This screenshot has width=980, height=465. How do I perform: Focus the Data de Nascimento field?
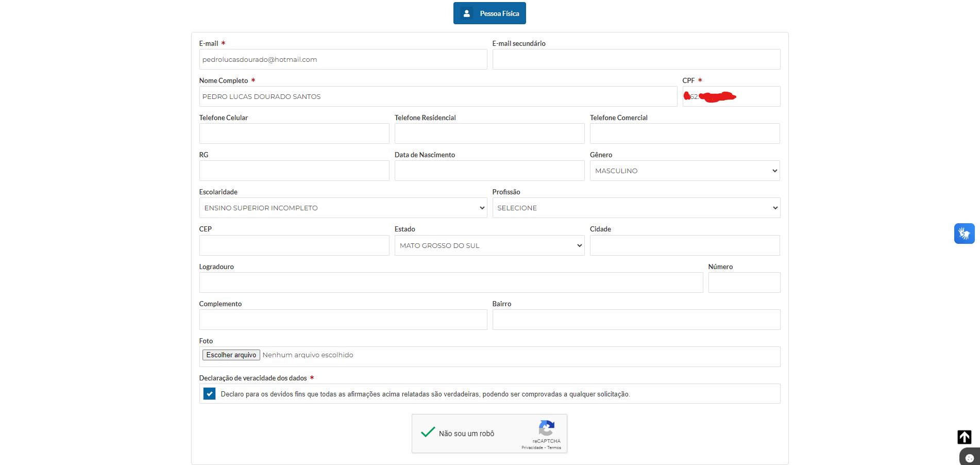coord(489,171)
